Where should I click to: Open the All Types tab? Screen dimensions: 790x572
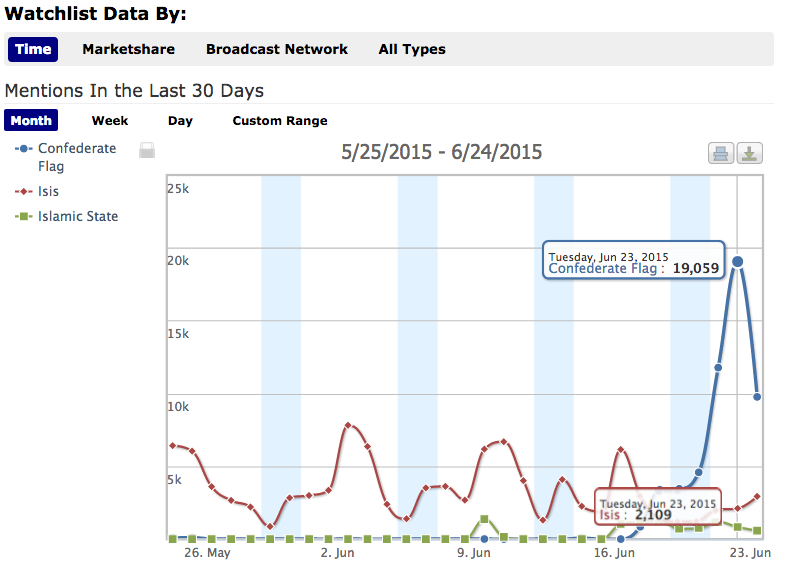click(x=412, y=49)
